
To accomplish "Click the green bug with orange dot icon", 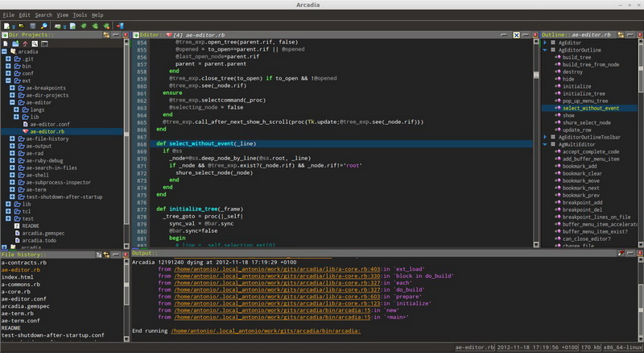I will tap(106, 26).
